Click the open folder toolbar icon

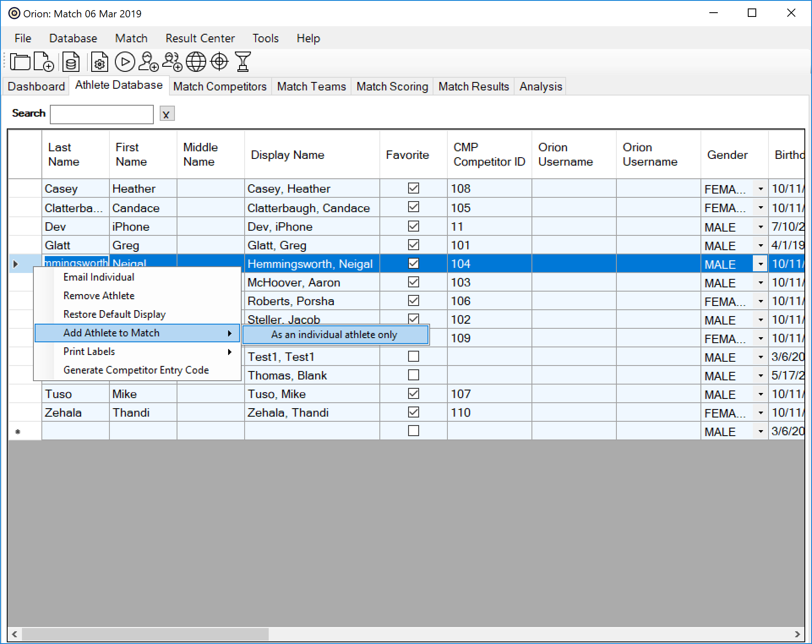click(20, 62)
